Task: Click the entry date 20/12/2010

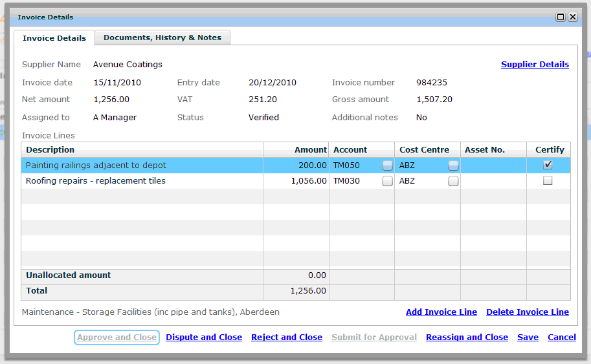Action: tap(273, 83)
